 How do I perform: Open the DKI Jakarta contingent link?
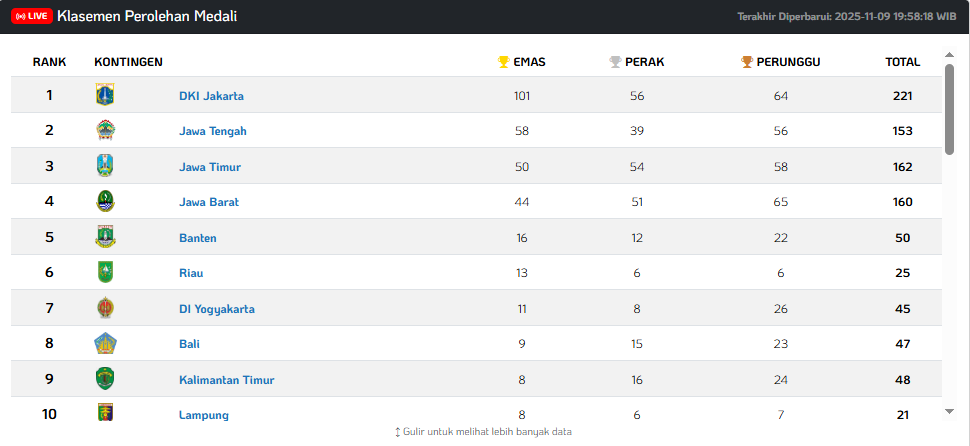211,96
